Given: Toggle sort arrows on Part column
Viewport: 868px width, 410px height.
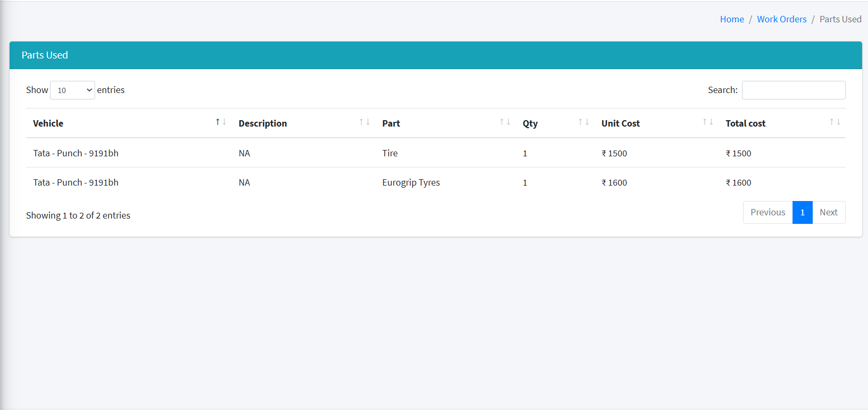Looking at the screenshot, I should [504, 122].
